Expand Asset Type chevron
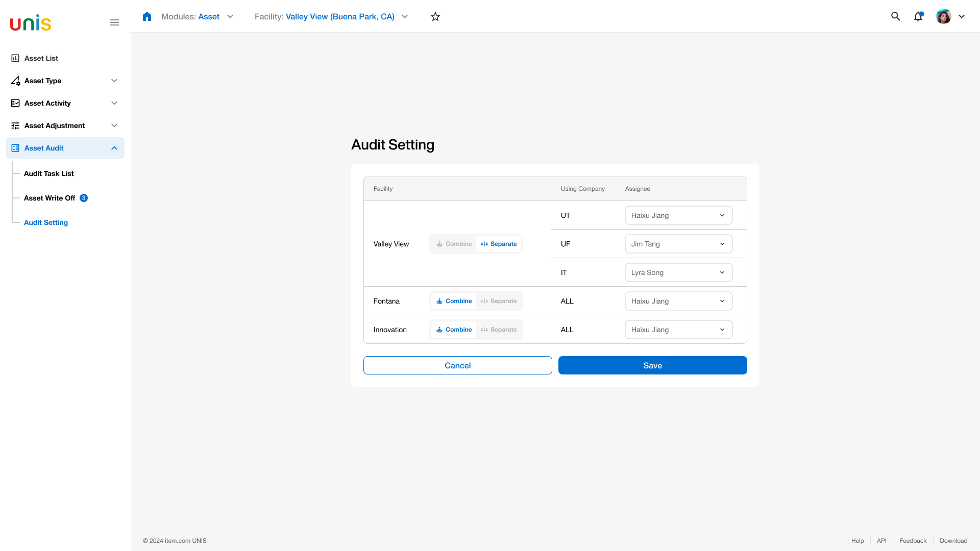This screenshot has height=551, width=980. click(114, 81)
